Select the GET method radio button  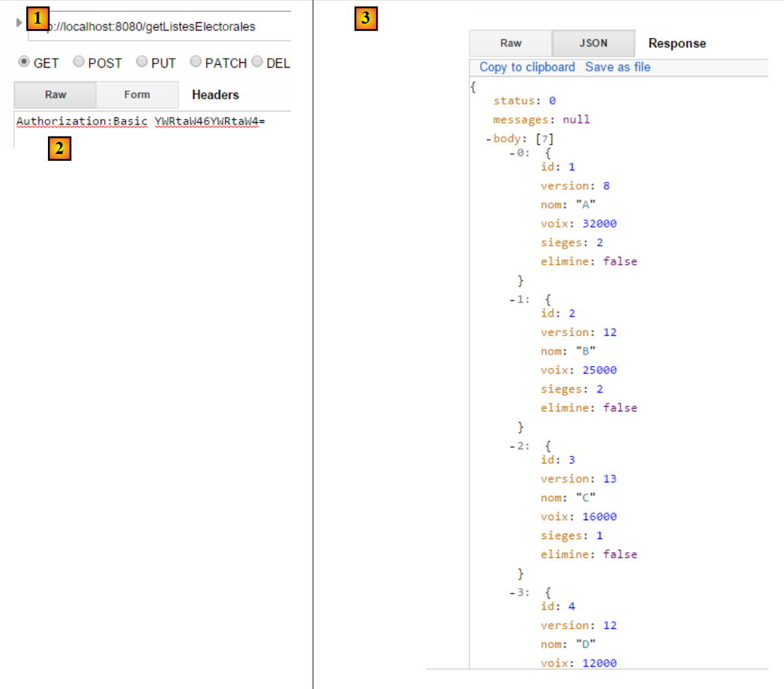24,62
